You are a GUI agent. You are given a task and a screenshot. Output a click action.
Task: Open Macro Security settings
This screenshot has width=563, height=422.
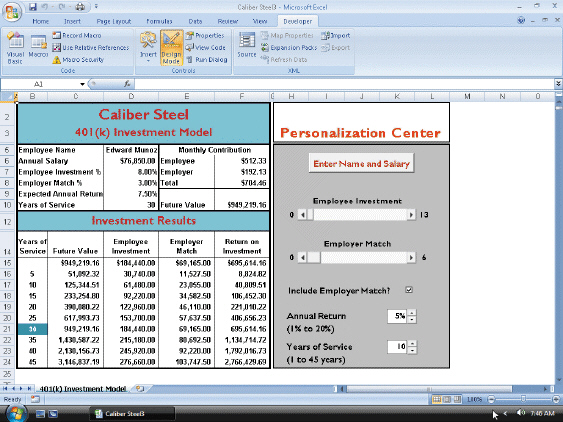click(x=78, y=60)
